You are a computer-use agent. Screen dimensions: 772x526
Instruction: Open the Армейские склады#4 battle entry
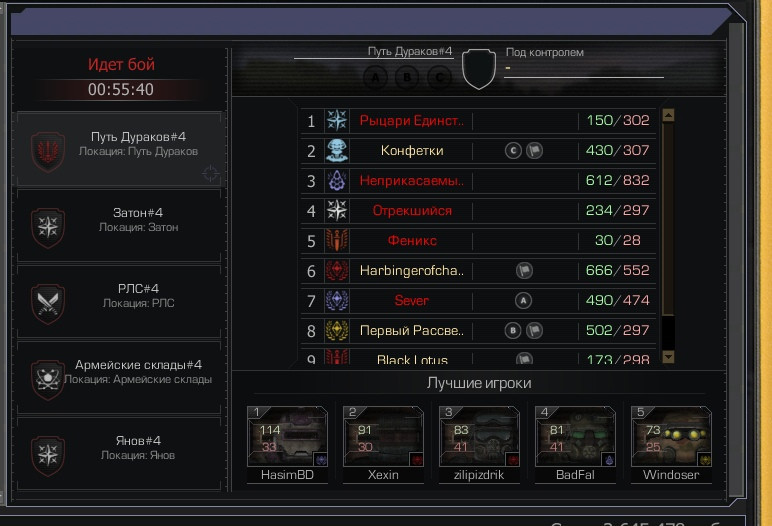click(119, 378)
